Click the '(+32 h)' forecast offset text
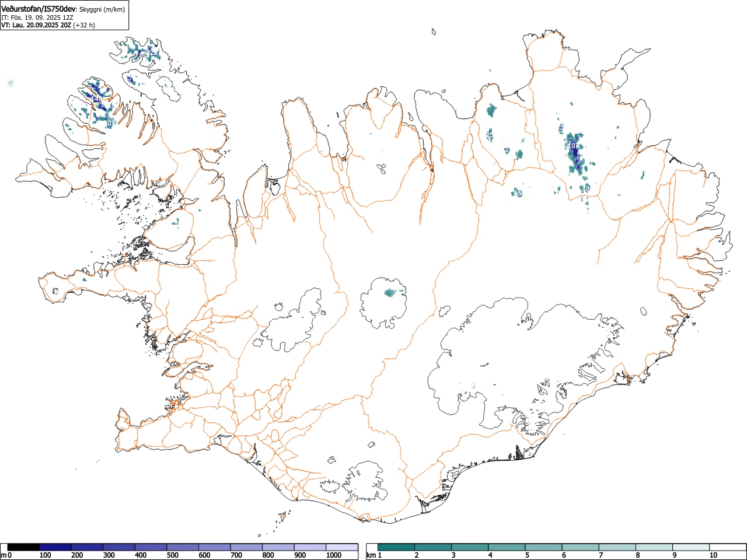 tap(84, 25)
